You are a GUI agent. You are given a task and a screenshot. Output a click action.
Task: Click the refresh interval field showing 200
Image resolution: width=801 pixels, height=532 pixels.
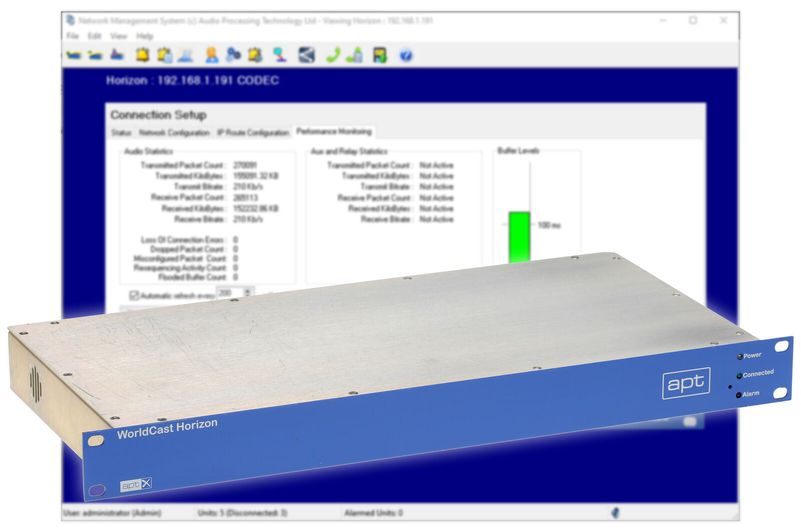[x=229, y=293]
